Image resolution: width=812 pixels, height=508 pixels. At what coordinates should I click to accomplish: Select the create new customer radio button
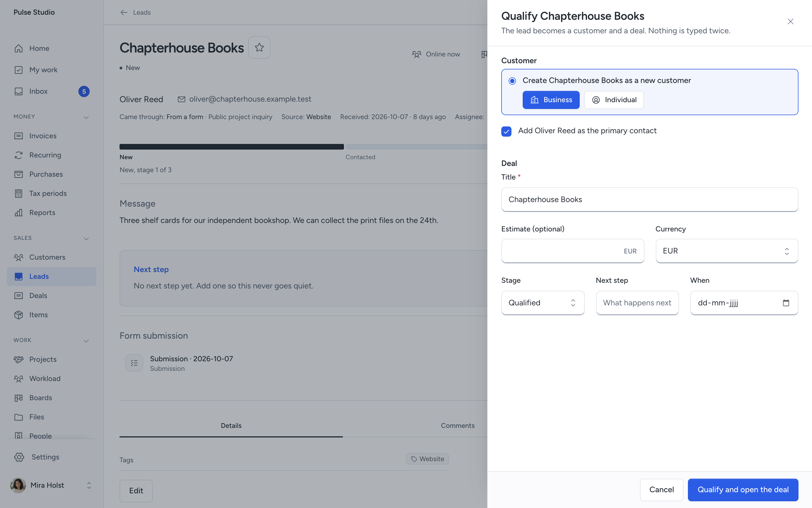tap(512, 81)
